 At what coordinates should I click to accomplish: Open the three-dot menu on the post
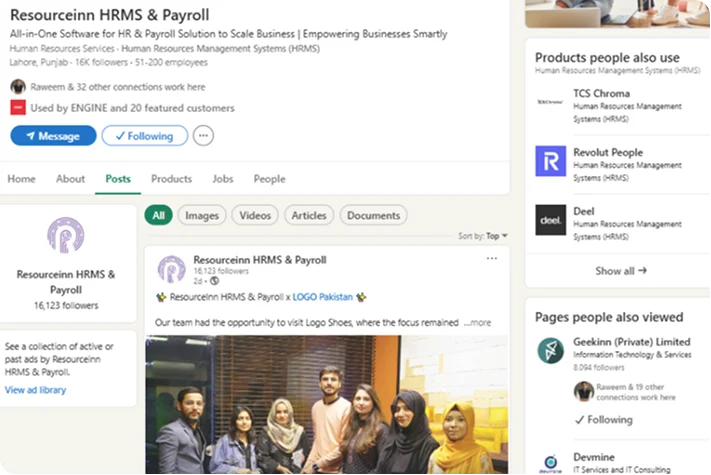click(491, 259)
